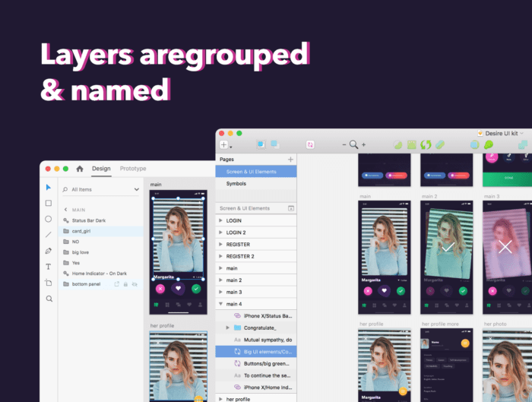The width and height of the screenshot is (532, 402).
Task: Click the pink X button on XD main artboard
Action: [x=160, y=289]
